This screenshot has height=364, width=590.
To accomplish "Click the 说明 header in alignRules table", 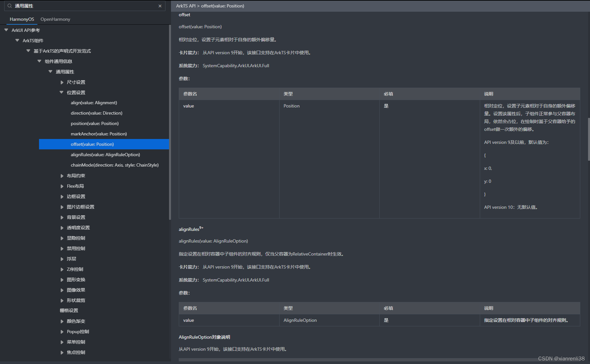I will [489, 308].
